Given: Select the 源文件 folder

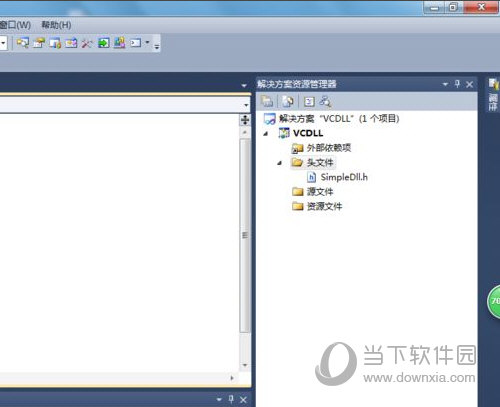Looking at the screenshot, I should [x=320, y=192].
